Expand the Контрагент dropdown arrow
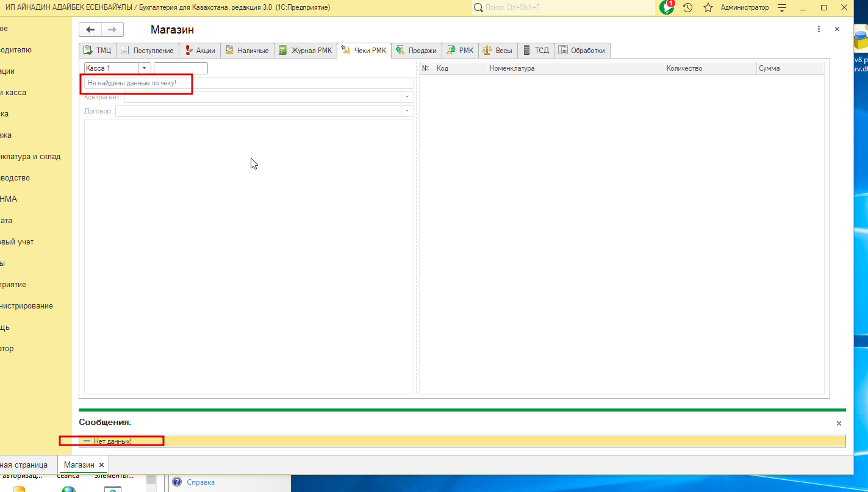The height and width of the screenshot is (492, 868). [407, 97]
